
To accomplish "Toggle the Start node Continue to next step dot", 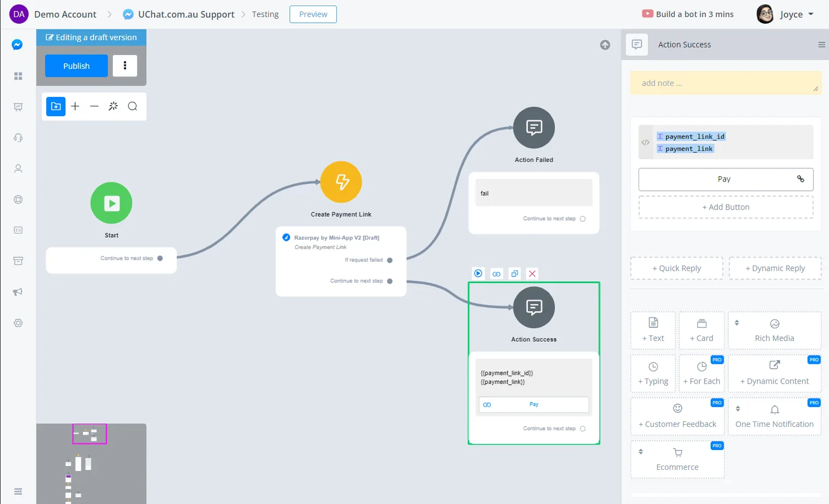I will [160, 258].
